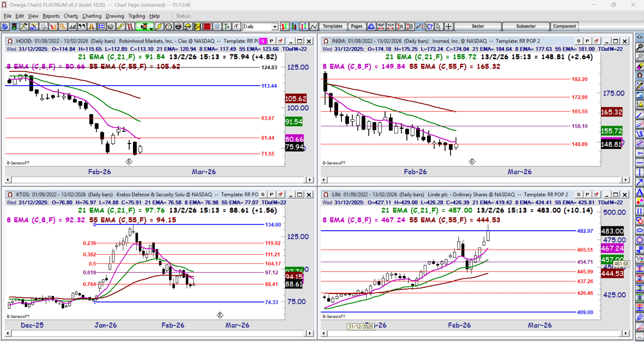Toggle the S button on KTOS chart
This screenshot has width=644, height=342.
point(263,194)
